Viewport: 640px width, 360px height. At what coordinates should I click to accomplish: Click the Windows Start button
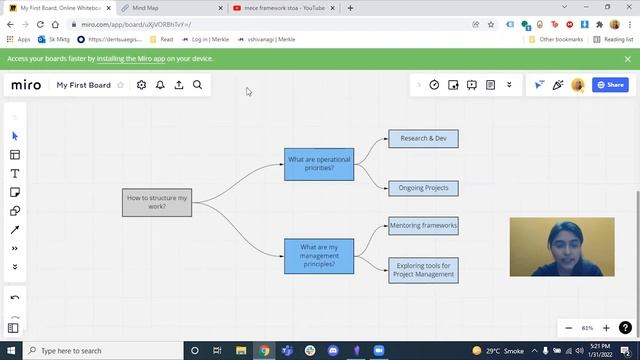[x=11, y=351]
